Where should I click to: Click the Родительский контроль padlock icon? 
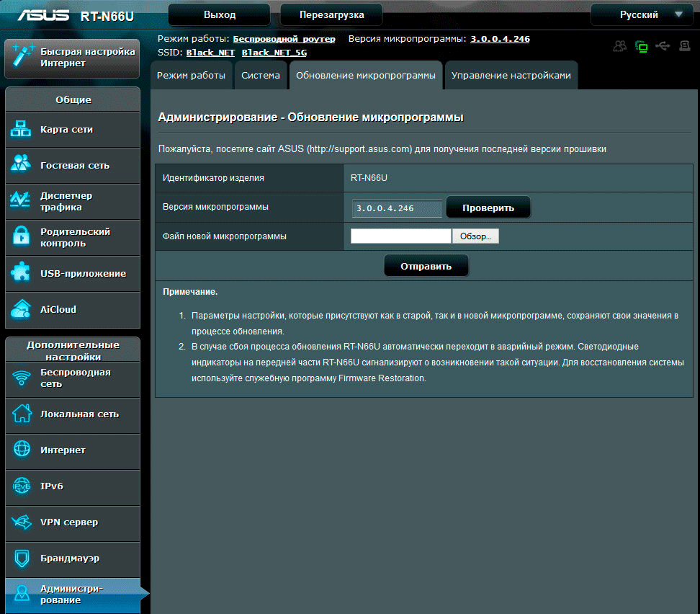(21, 236)
